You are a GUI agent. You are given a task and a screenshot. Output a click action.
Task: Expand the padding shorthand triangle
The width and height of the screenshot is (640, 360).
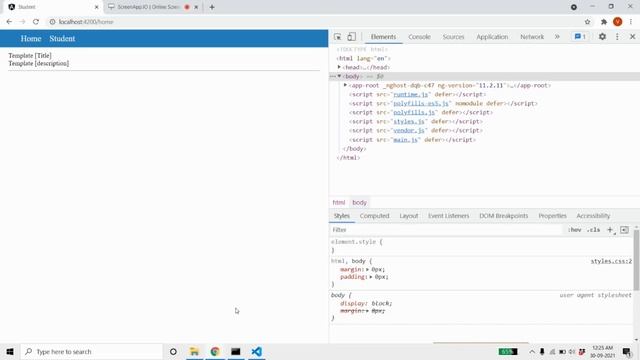click(x=371, y=277)
